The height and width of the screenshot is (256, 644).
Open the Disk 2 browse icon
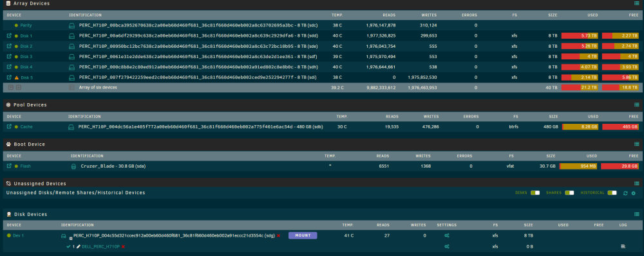pyautogui.click(x=9, y=46)
